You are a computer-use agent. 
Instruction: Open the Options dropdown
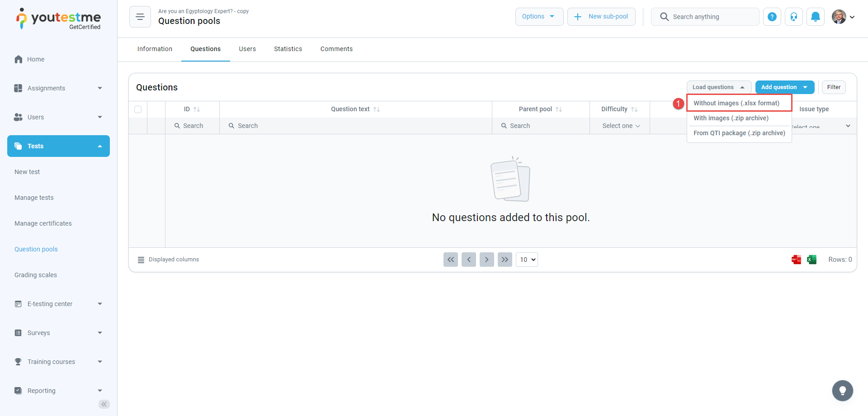tap(539, 17)
